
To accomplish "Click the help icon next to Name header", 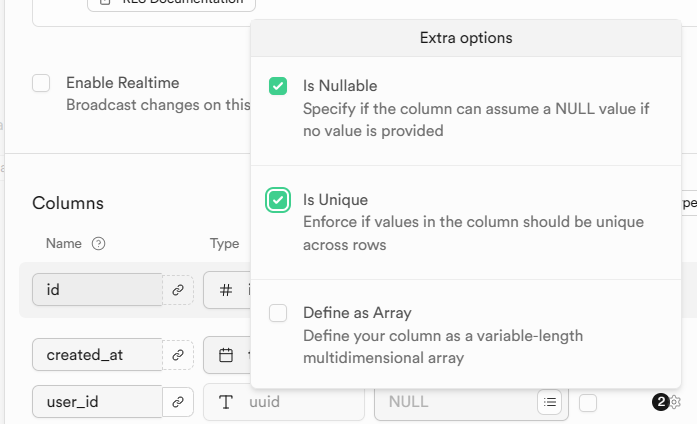I will pos(98,243).
